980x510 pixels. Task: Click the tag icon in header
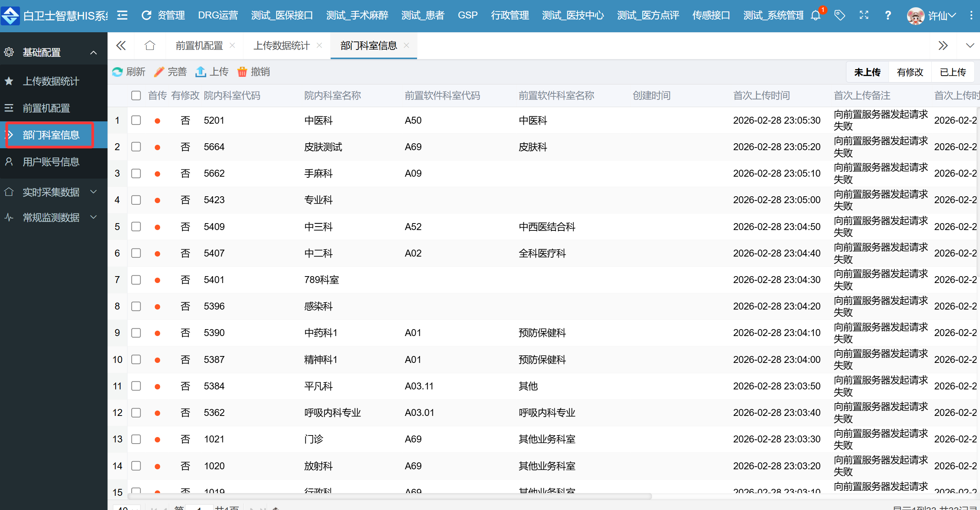839,15
